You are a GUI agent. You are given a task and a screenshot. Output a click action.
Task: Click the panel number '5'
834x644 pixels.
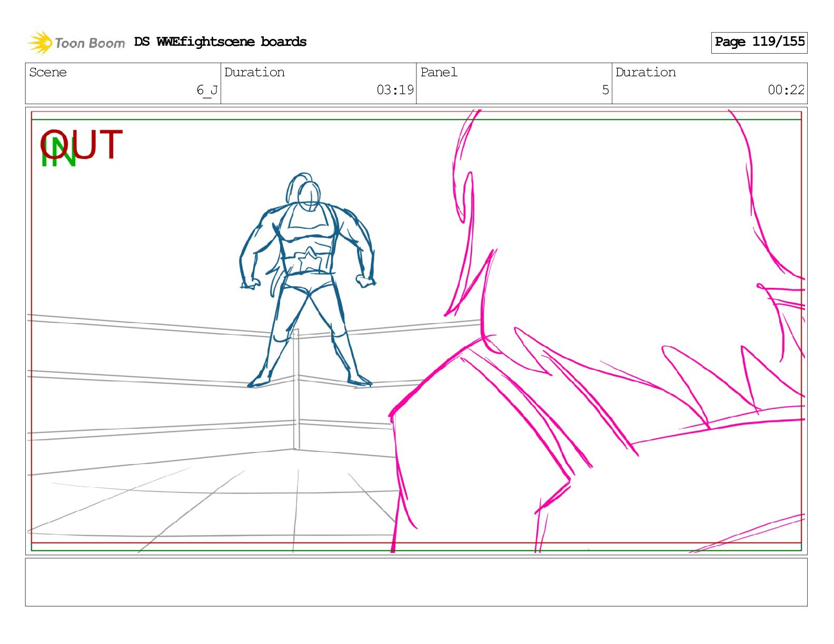tap(605, 90)
